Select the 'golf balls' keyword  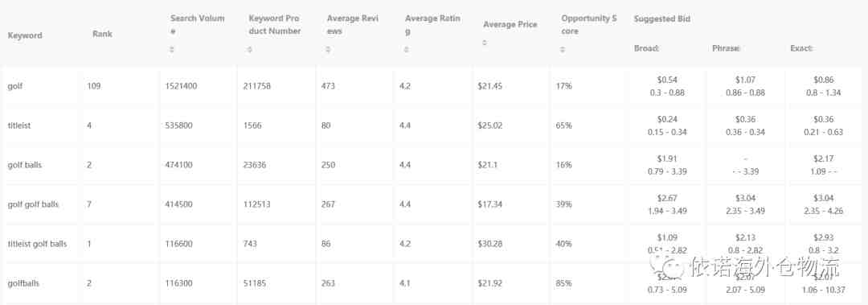click(x=25, y=165)
